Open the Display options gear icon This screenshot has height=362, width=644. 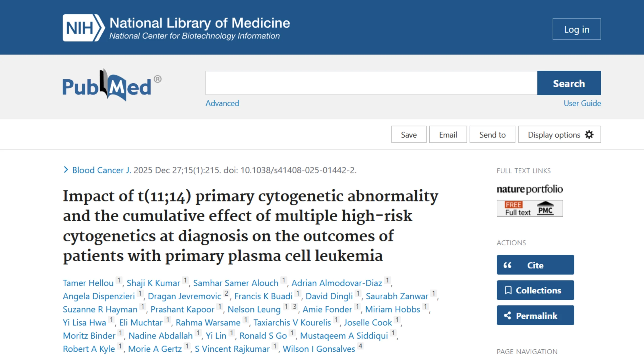[x=589, y=134]
